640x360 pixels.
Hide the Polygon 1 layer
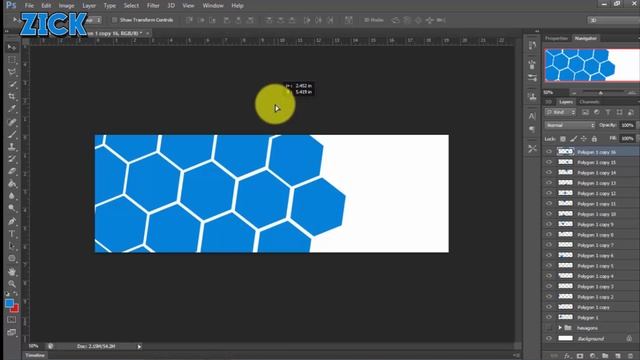[x=549, y=317]
